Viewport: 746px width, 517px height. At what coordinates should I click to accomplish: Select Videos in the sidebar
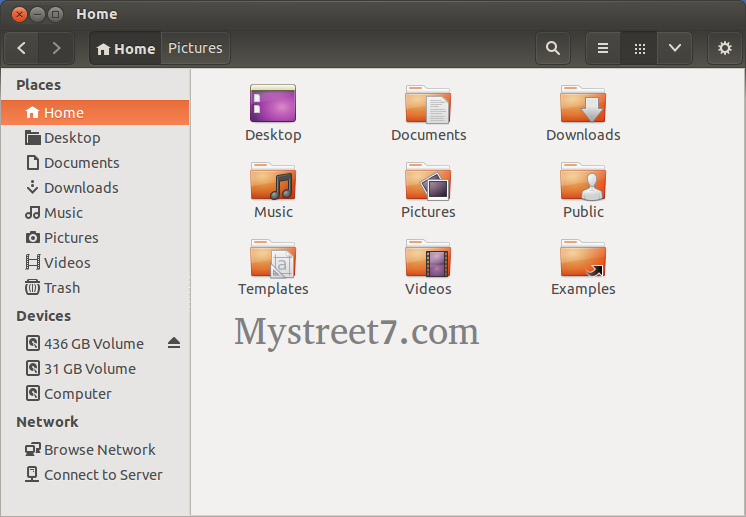95,263
